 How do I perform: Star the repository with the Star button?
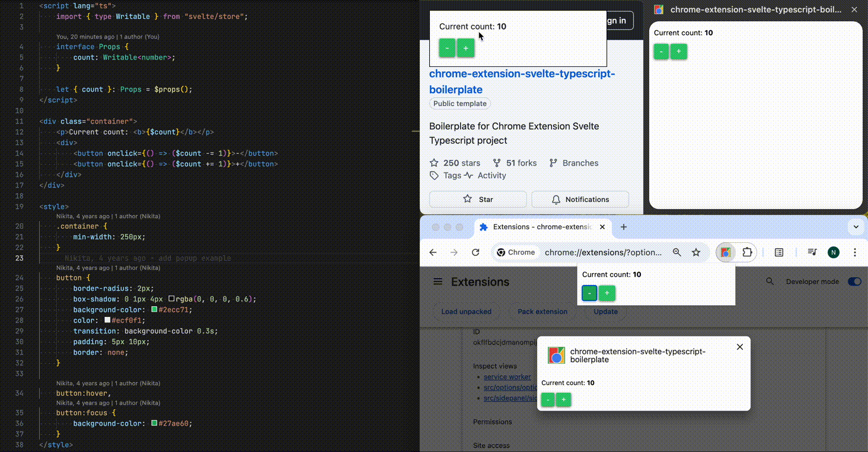coord(478,200)
